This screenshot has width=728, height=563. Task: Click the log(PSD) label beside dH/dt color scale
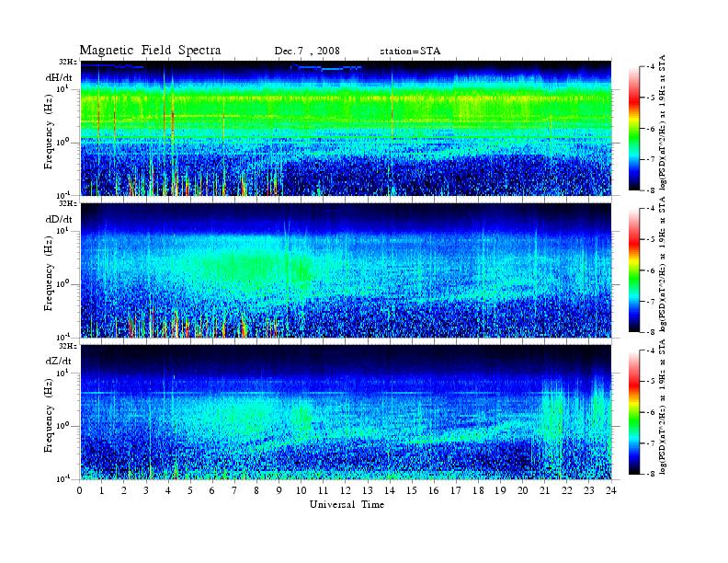point(663,122)
